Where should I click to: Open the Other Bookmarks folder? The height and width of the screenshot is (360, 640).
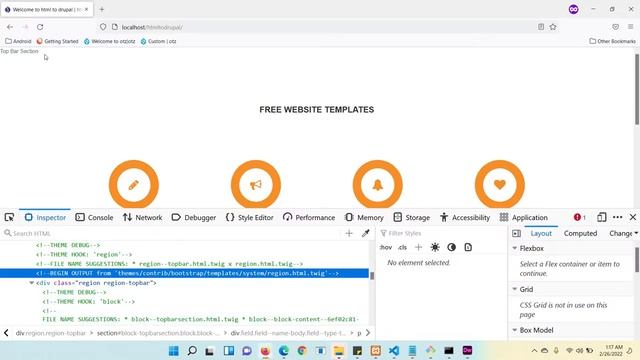pos(613,41)
